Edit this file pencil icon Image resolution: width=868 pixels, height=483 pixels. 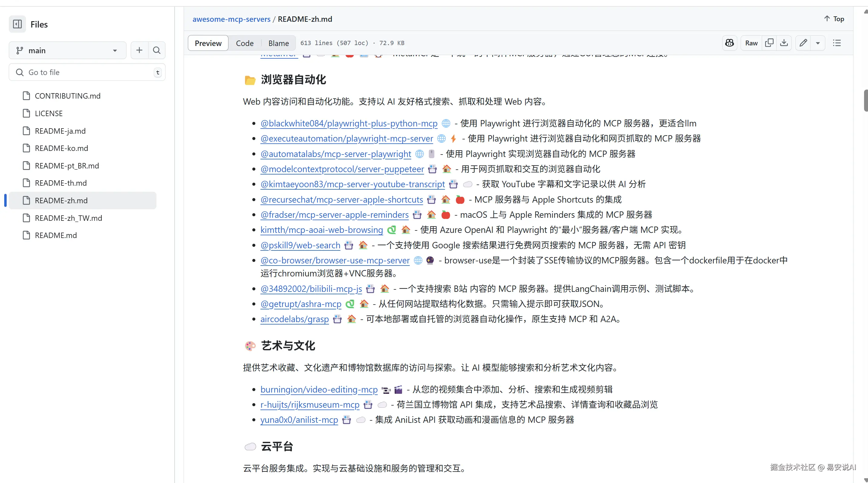803,43
